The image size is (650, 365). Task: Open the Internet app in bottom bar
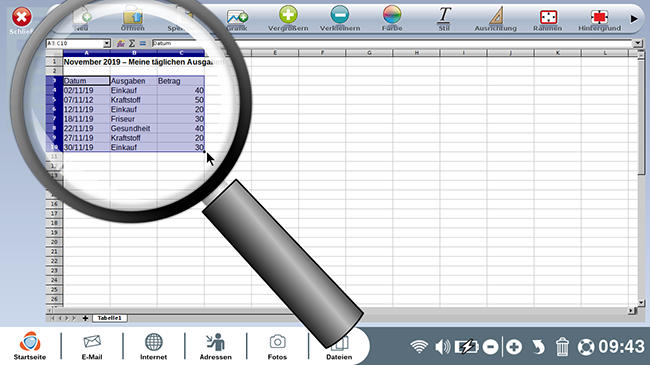[153, 346]
